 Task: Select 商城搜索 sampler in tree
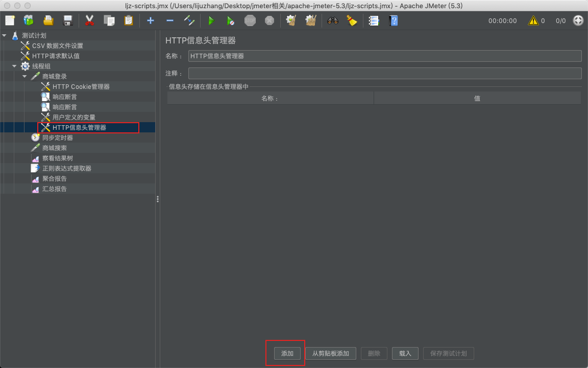(x=55, y=148)
